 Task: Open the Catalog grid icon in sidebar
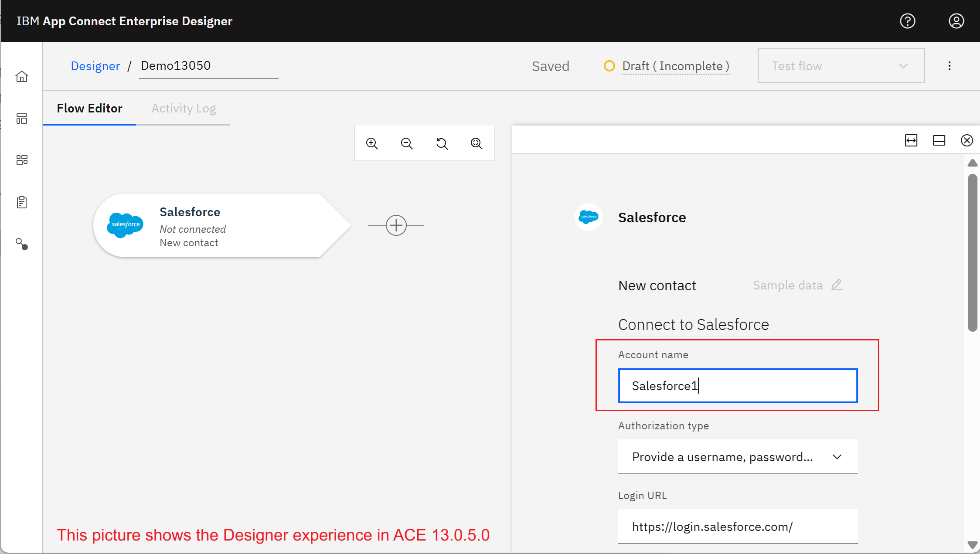(x=22, y=160)
